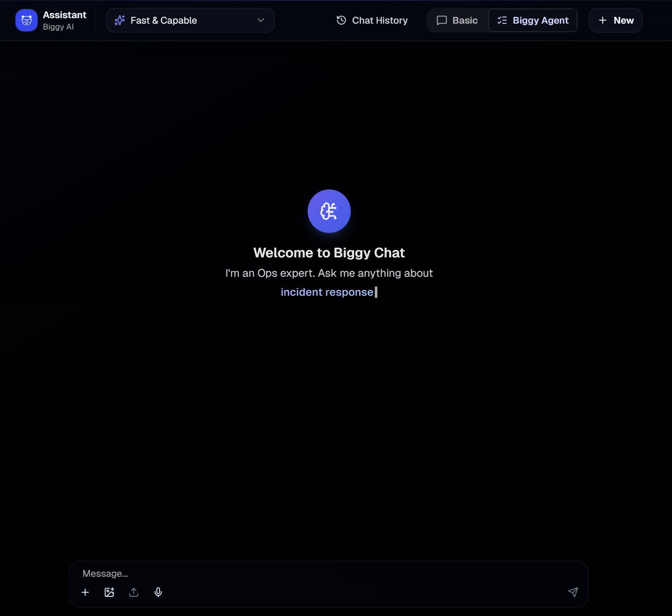Click the image upload icon with sparkle
The width and height of the screenshot is (672, 616).
[109, 592]
